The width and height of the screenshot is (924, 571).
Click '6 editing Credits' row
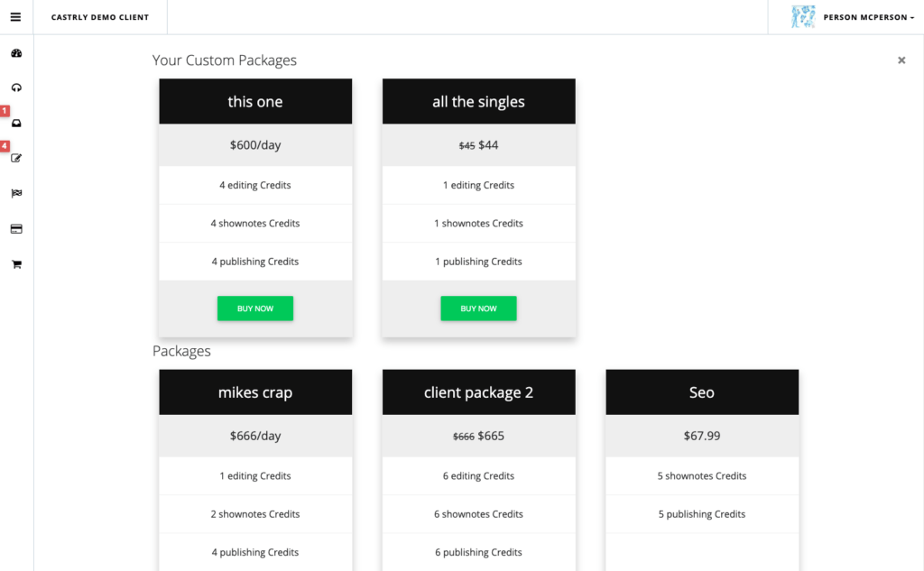pyautogui.click(x=478, y=476)
